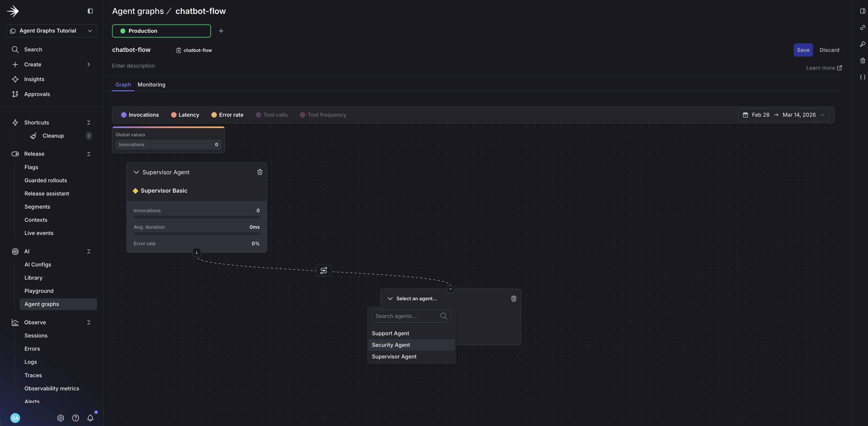The height and width of the screenshot is (426, 868).
Task: Click the Search agents input field
Action: 406,316
